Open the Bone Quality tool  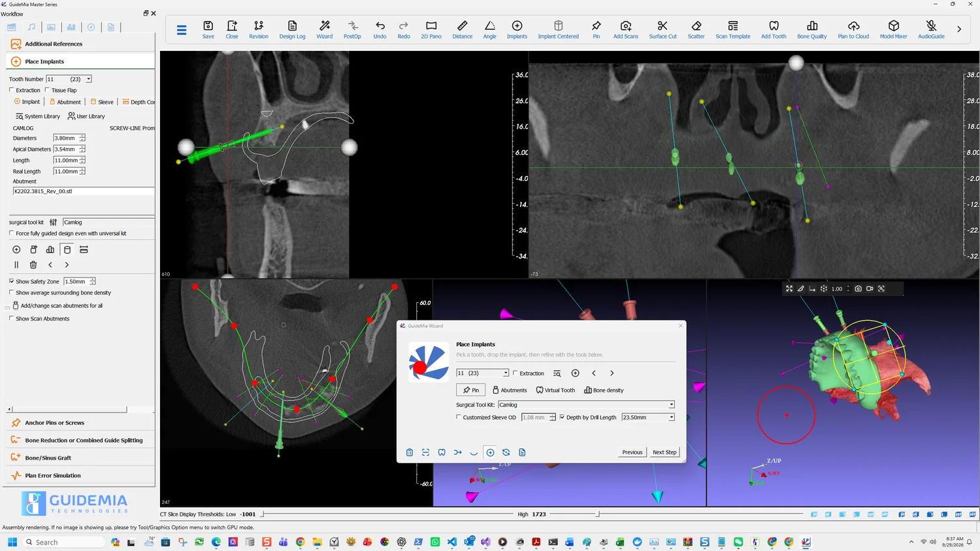pos(812,29)
